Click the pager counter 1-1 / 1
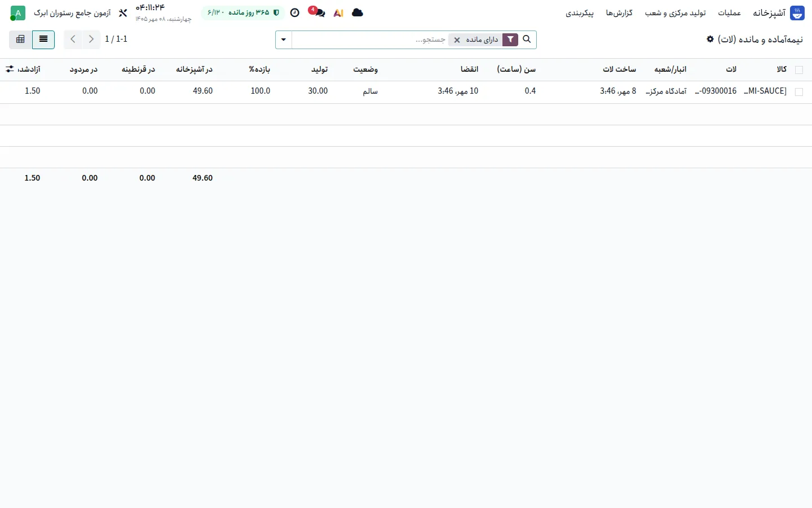Viewport: 812px width, 508px height. point(116,39)
